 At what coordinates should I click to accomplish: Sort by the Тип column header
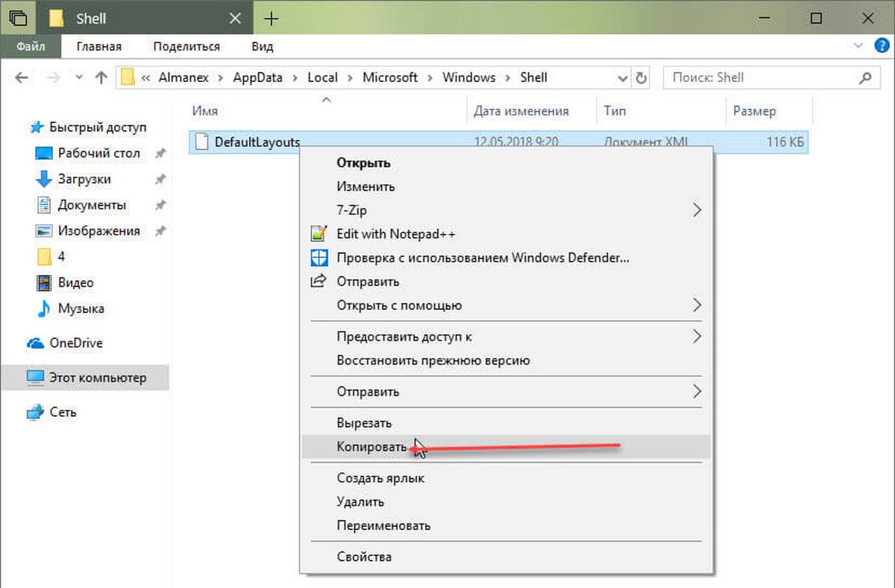coord(615,111)
